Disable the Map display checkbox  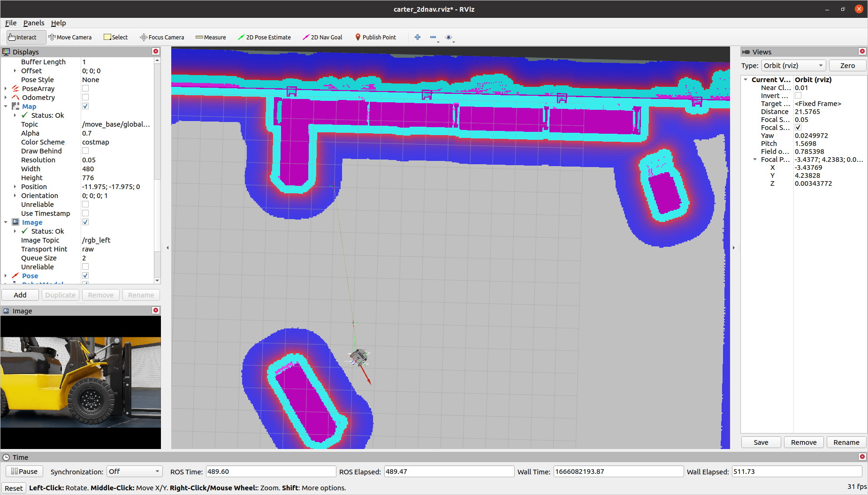coord(85,106)
